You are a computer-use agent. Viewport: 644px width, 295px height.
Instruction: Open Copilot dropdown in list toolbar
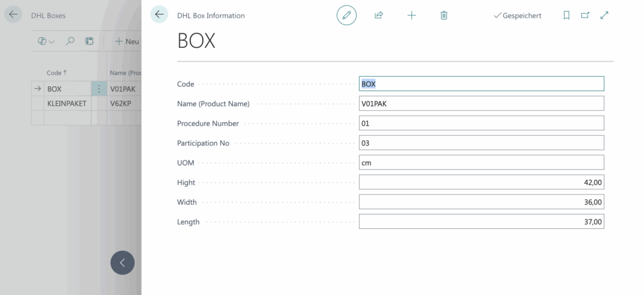(46, 41)
